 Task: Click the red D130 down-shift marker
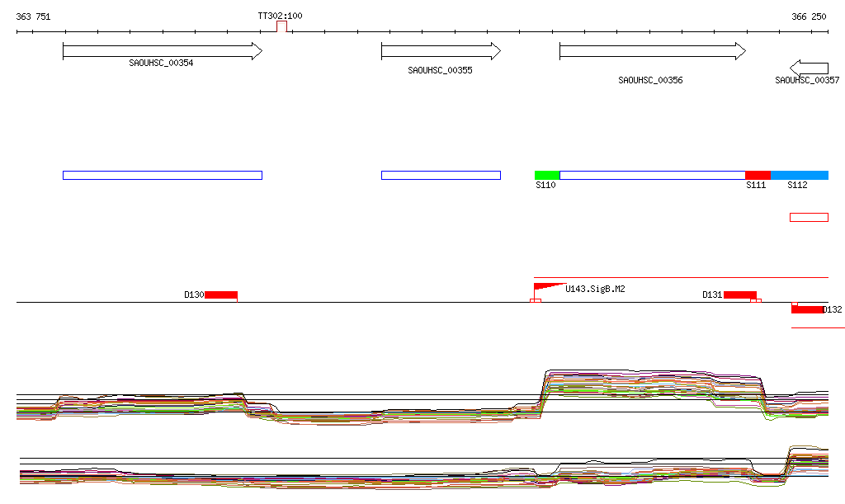click(x=221, y=295)
